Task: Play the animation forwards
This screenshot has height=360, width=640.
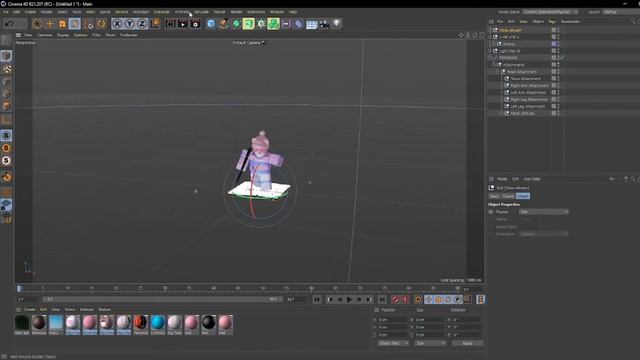Action: point(349,300)
